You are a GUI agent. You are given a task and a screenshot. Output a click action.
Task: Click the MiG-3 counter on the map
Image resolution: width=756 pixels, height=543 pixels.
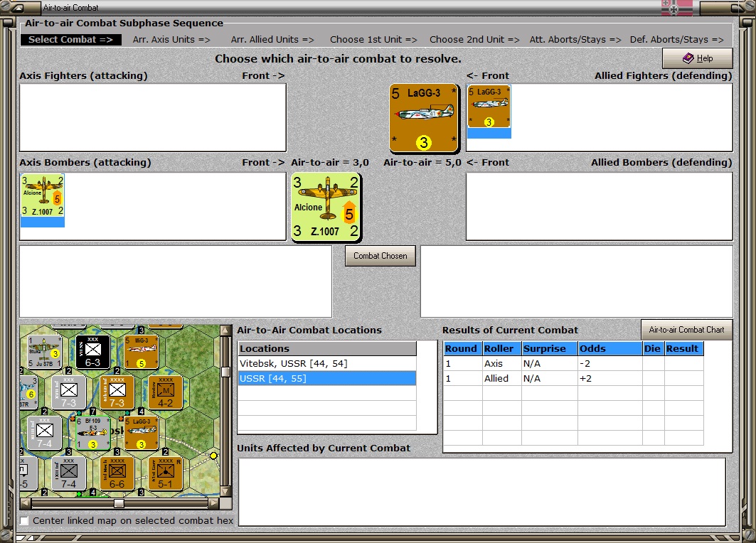[x=142, y=353]
